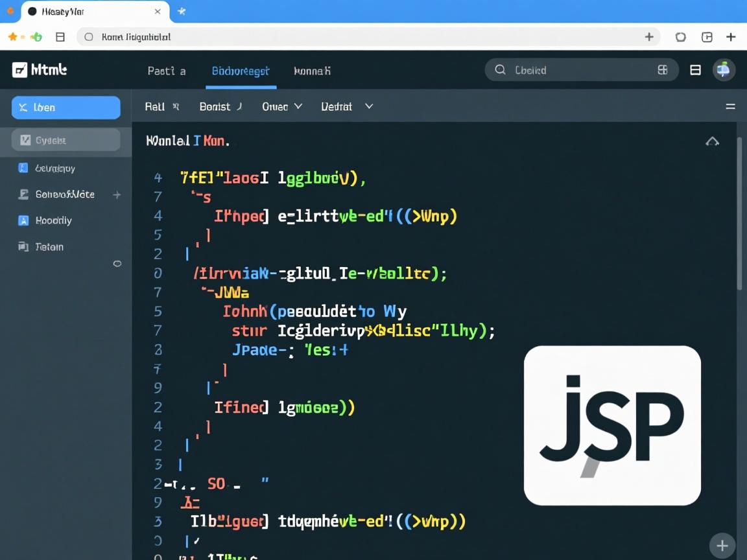Image resolution: width=747 pixels, height=560 pixels.
Task: Open the 'Dedrat' dropdown menu
Action: (x=348, y=106)
